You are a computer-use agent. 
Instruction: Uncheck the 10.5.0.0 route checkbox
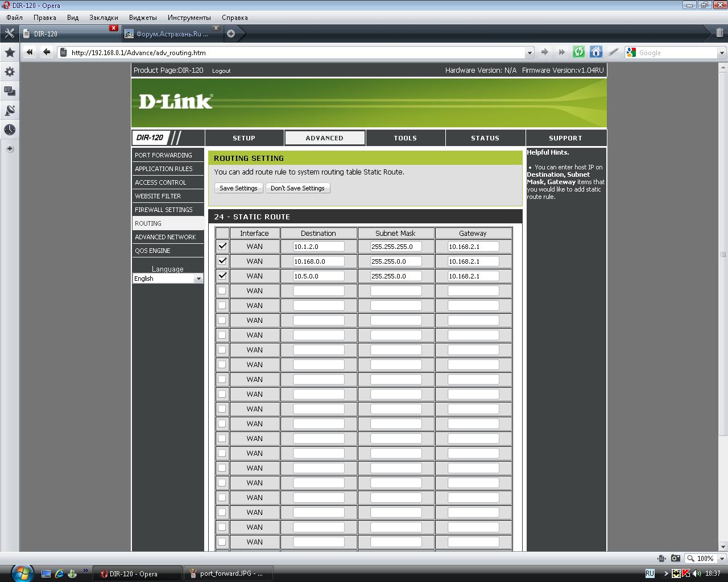[222, 276]
